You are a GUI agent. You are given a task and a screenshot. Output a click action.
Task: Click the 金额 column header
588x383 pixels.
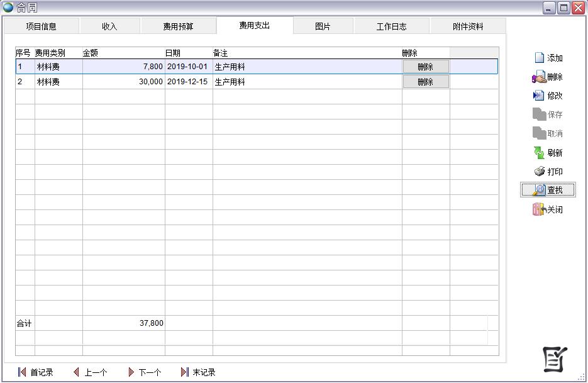pyautogui.click(x=123, y=53)
